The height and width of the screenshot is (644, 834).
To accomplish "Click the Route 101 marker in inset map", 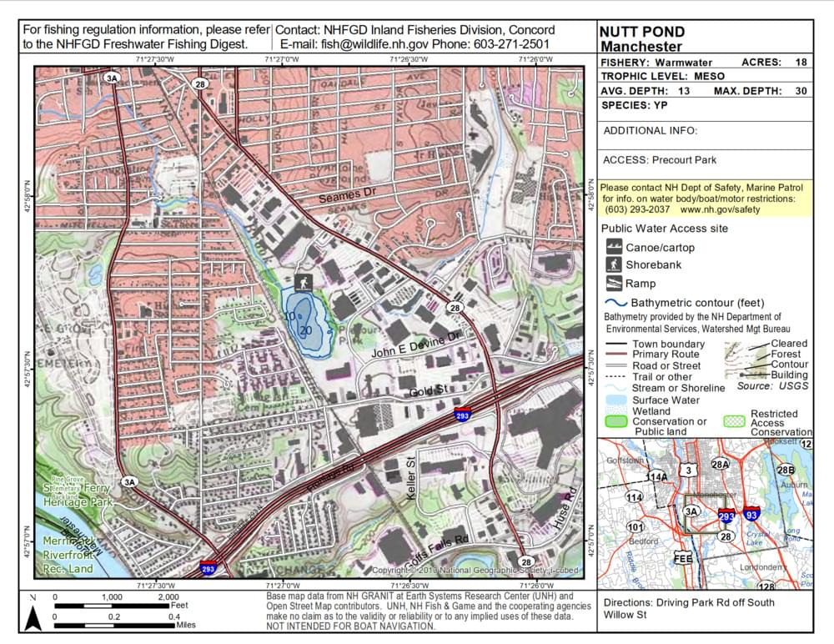I will click(636, 527).
